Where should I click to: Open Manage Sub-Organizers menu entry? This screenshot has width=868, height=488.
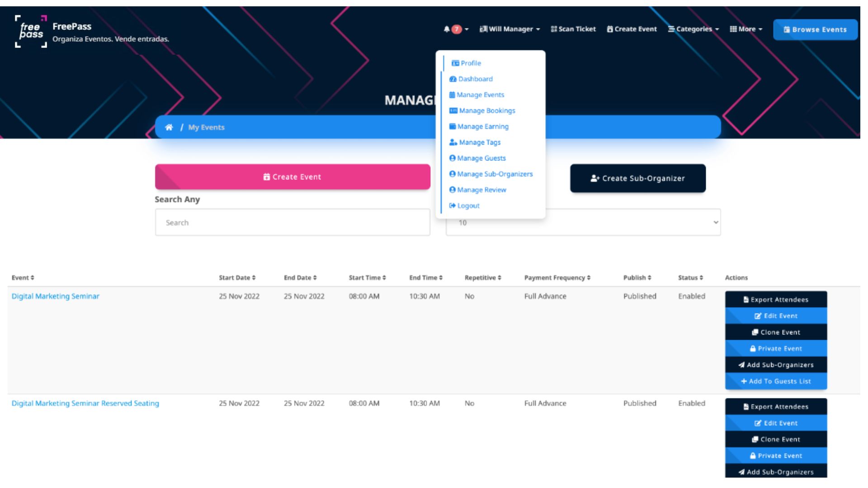(495, 174)
